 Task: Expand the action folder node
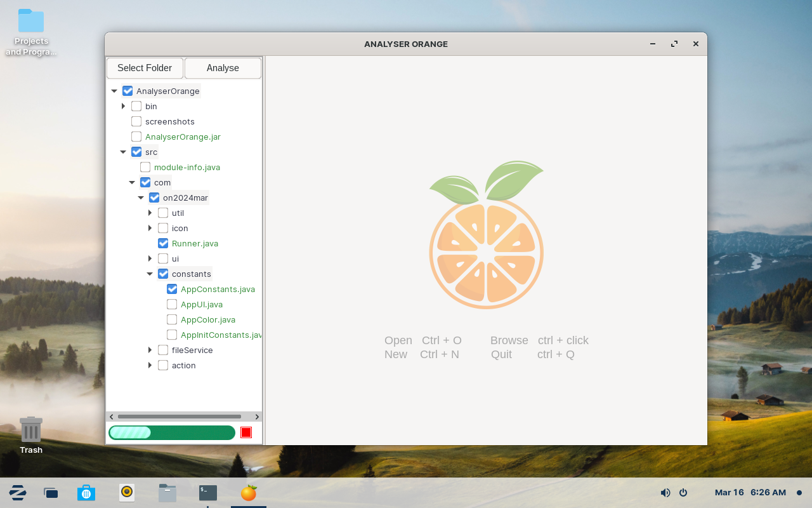click(x=150, y=365)
